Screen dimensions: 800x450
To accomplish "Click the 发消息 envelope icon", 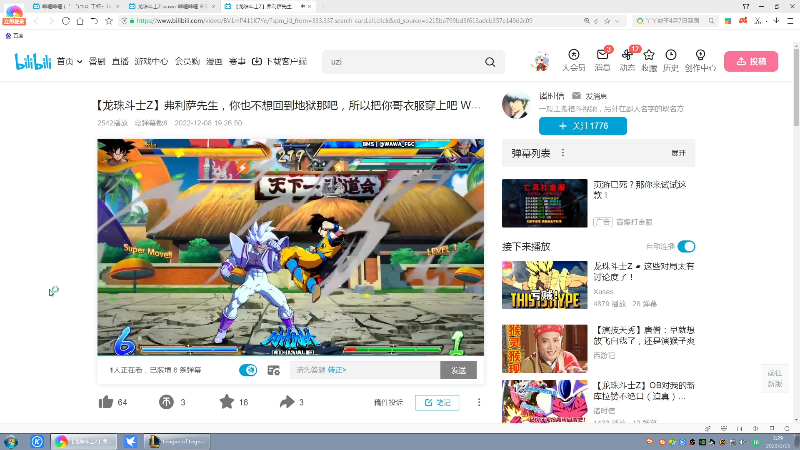I will pos(576,95).
